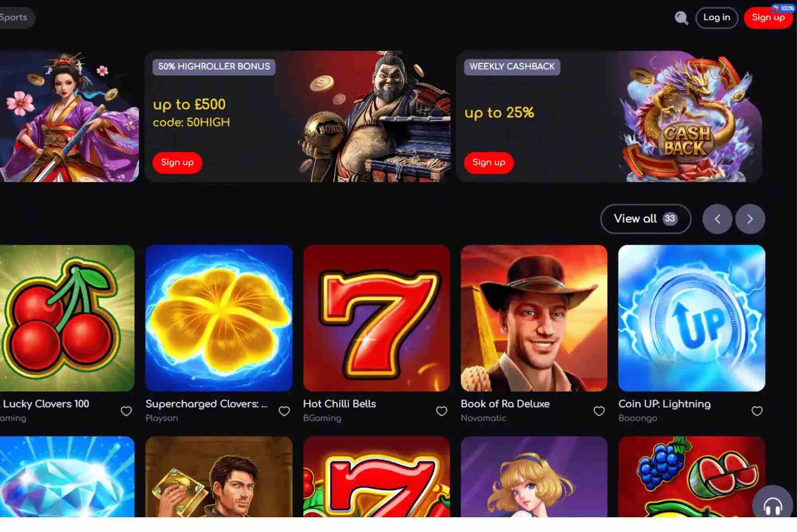This screenshot has width=797, height=532.
Task: Click the Log in button
Action: coord(717,18)
